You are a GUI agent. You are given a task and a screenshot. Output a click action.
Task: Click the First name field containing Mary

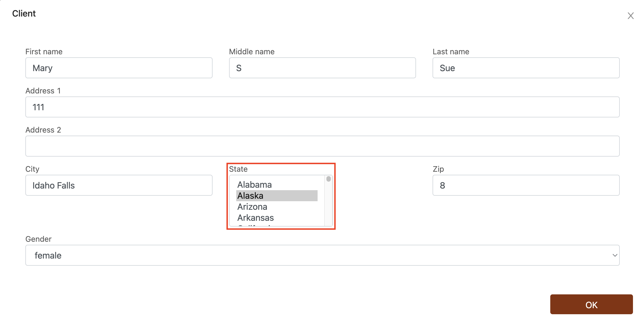coord(119,68)
